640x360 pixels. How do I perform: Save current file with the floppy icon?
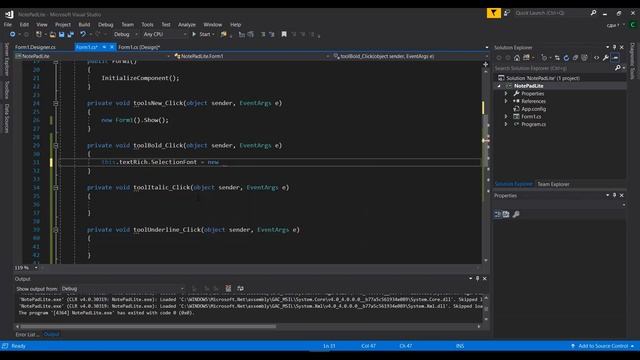click(x=62, y=35)
